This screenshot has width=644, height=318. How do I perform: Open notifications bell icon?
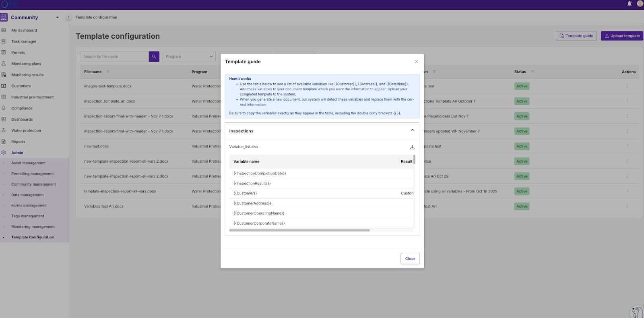(x=630, y=4)
